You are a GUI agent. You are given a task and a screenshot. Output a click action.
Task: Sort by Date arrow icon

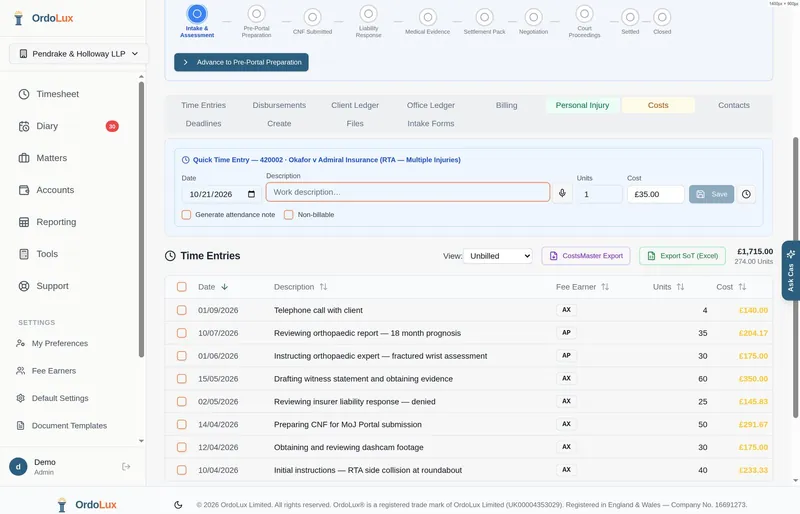(224, 287)
